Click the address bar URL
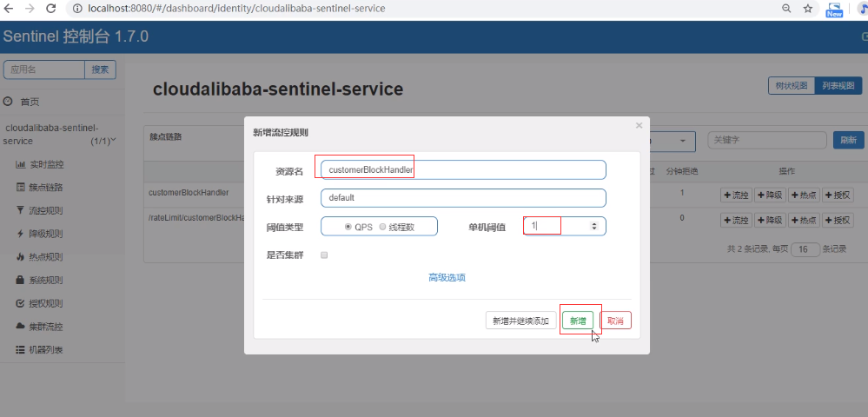 point(237,9)
